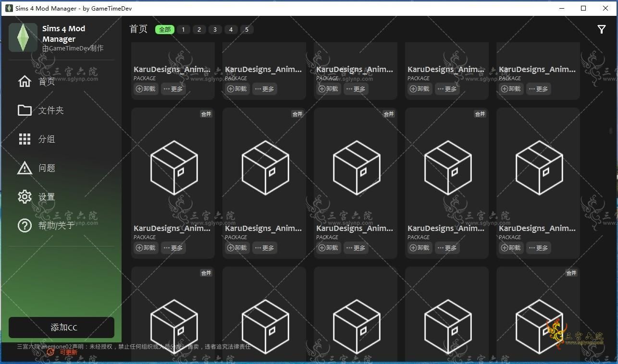Open 更多 menu on middle row third card
The height and width of the screenshot is (364, 618).
pyautogui.click(x=356, y=248)
